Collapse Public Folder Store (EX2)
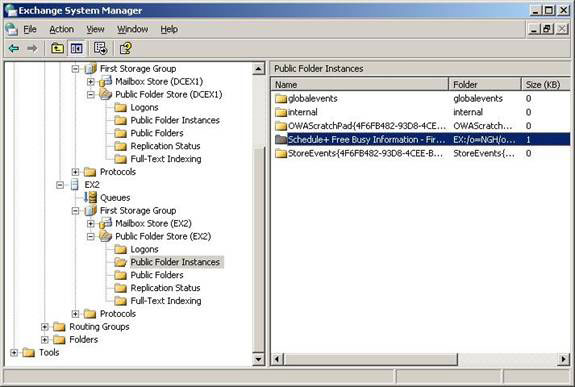 pos(91,237)
